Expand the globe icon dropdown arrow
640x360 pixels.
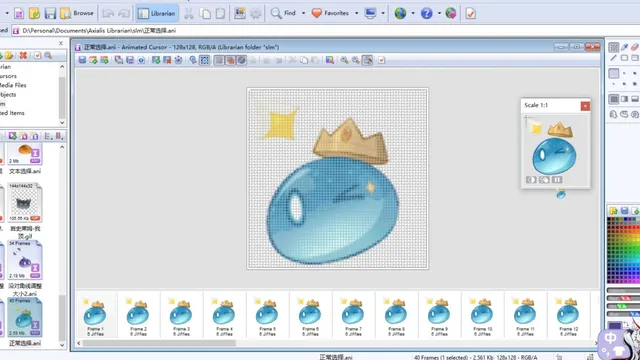413,13
